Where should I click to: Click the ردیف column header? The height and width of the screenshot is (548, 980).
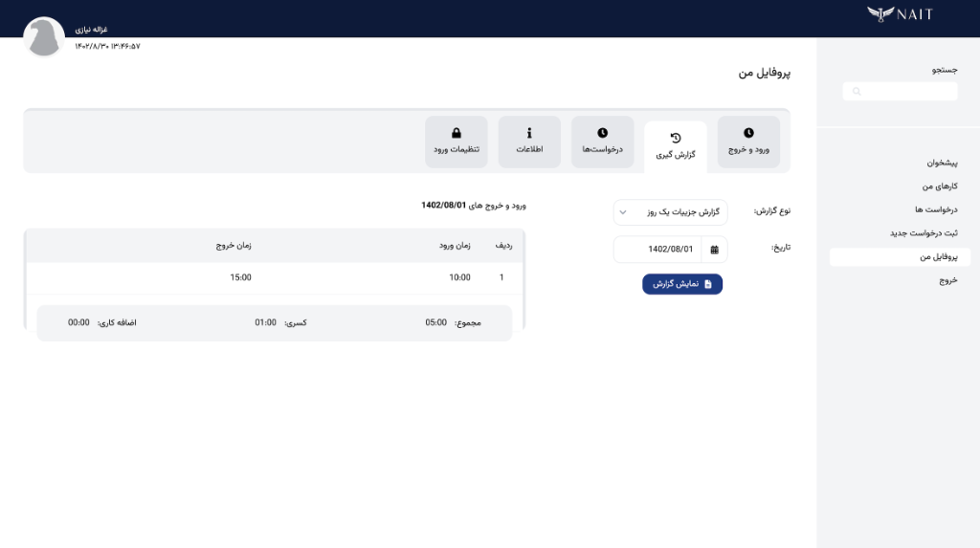pyautogui.click(x=503, y=246)
